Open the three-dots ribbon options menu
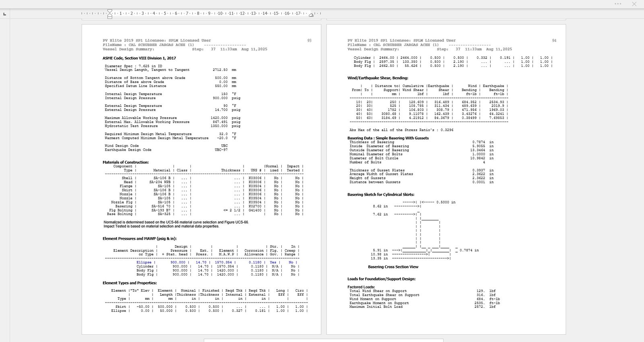Screen dimensions: 644x342 (x=618, y=4)
